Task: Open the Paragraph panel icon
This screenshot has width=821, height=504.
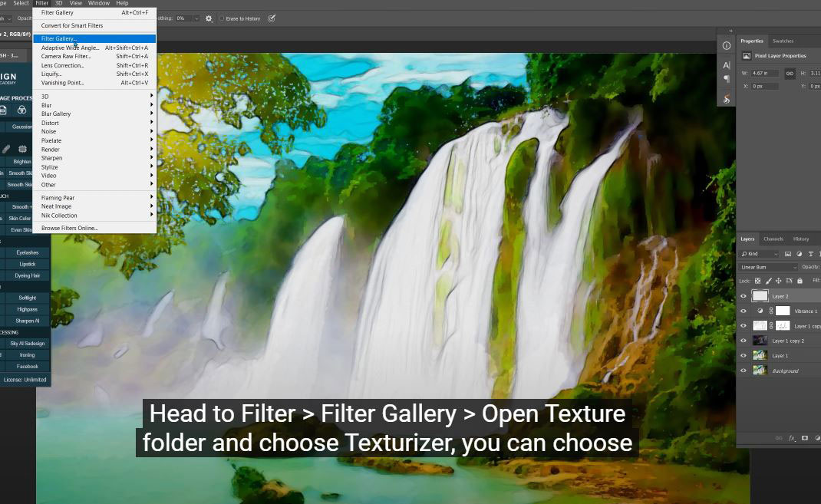Action: pyautogui.click(x=726, y=79)
